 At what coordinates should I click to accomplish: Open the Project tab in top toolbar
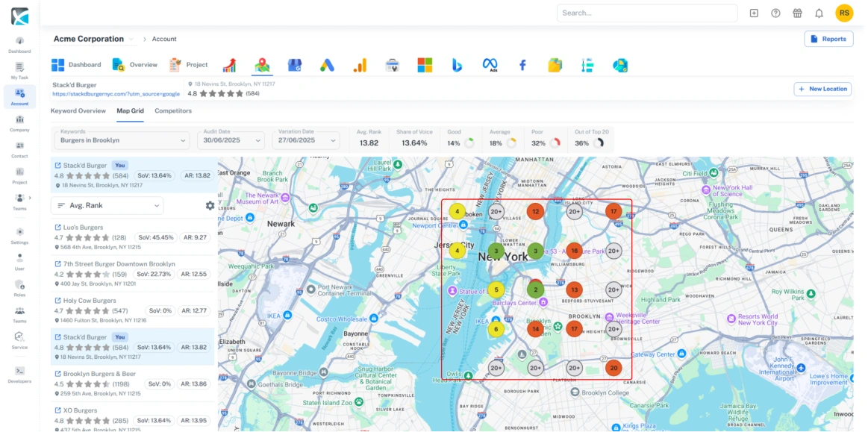point(189,65)
